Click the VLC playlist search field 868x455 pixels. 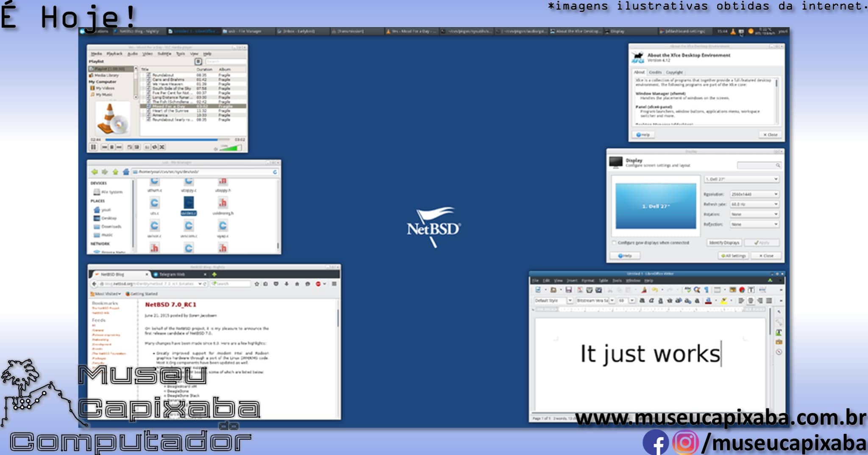click(225, 61)
